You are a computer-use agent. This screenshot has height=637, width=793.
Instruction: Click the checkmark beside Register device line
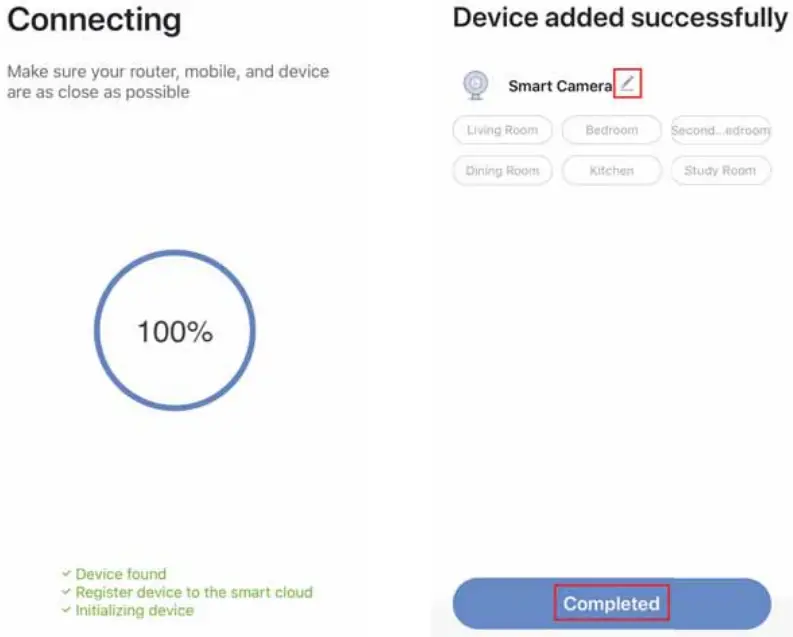point(66,592)
